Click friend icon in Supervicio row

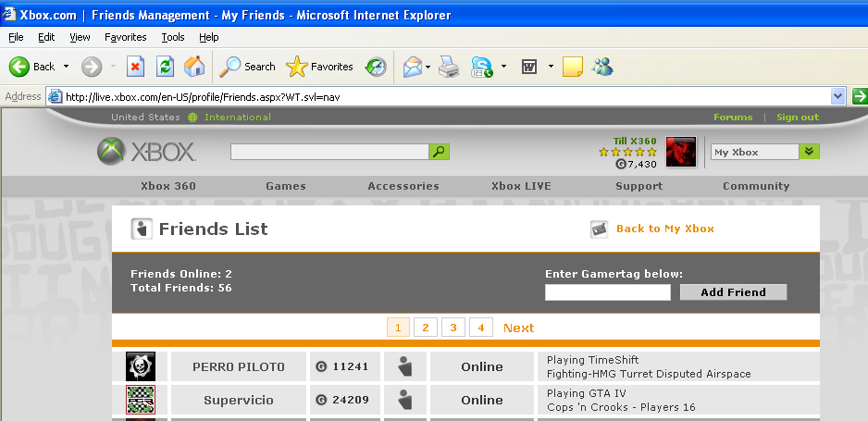[405, 400]
